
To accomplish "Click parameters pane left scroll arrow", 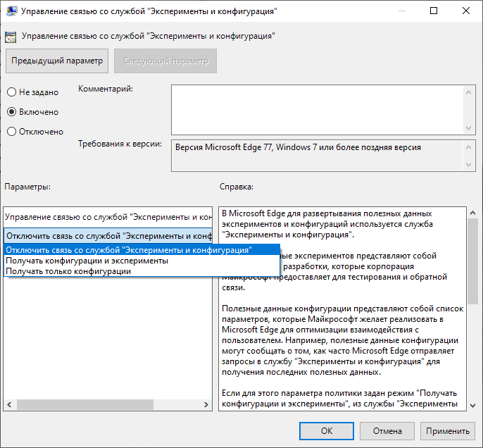I will (9, 404).
